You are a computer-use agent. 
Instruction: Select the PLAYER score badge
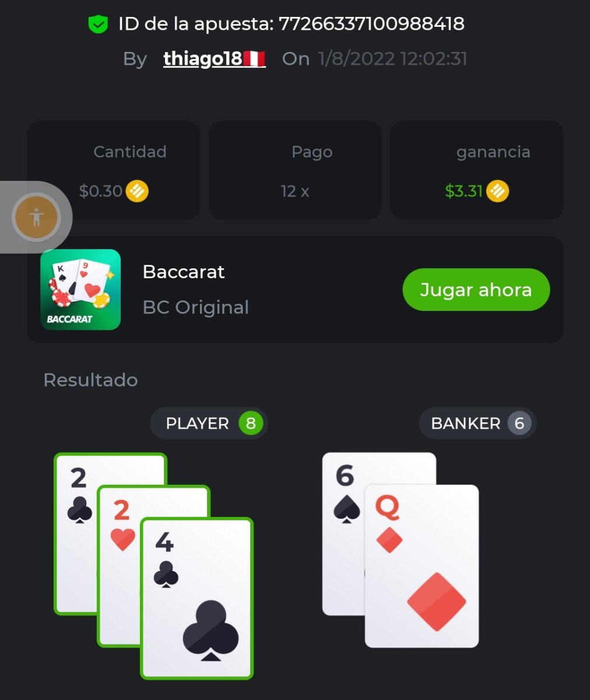pos(209,423)
